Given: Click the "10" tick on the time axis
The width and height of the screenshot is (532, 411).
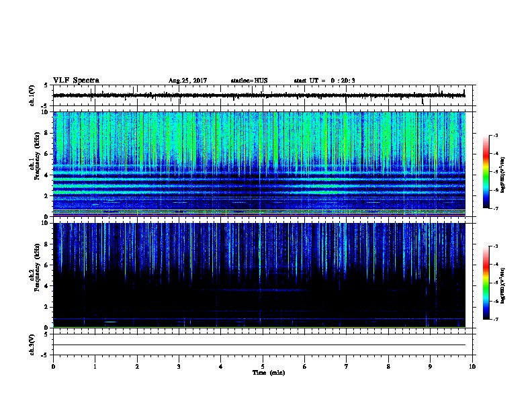Looking at the screenshot, I should 472,367.
